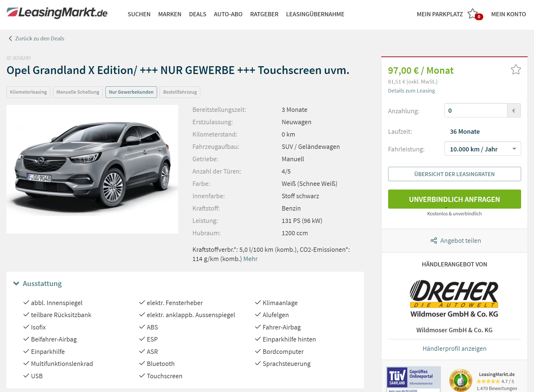The height and width of the screenshot is (392, 534).
Task: Open the Details zum Leasing link
Action: [x=411, y=91]
